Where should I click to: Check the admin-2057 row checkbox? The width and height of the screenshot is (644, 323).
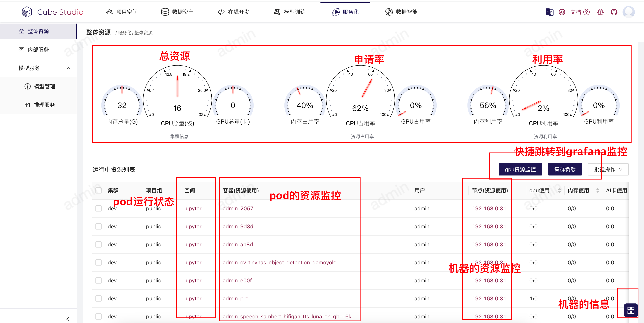point(99,208)
